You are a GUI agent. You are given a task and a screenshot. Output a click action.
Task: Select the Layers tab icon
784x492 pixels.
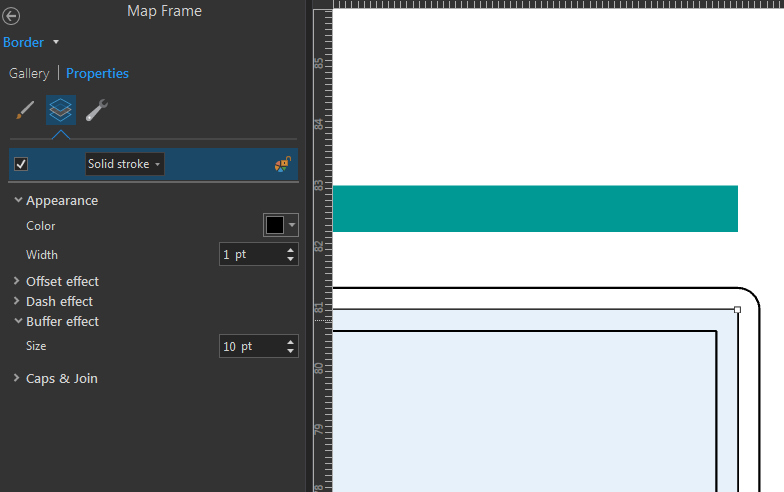point(60,110)
